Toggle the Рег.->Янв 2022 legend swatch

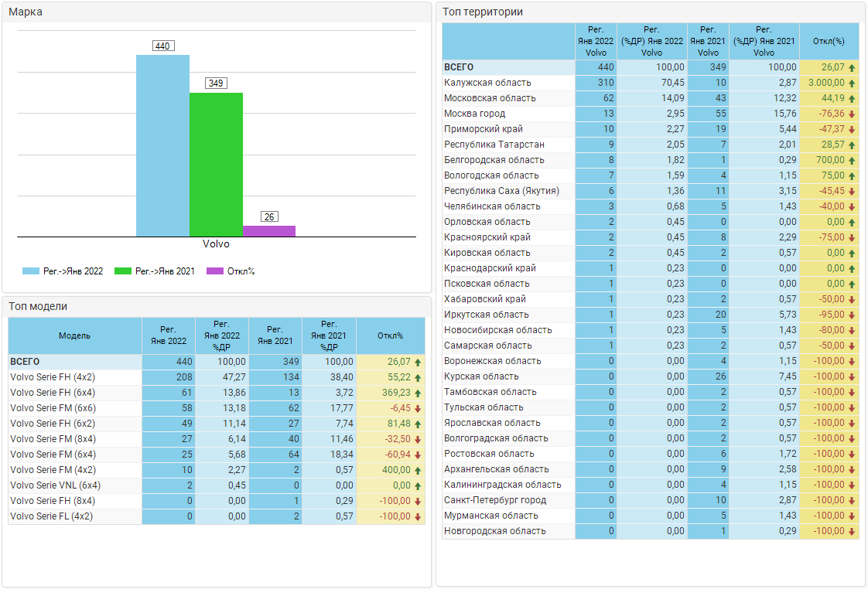point(31,271)
